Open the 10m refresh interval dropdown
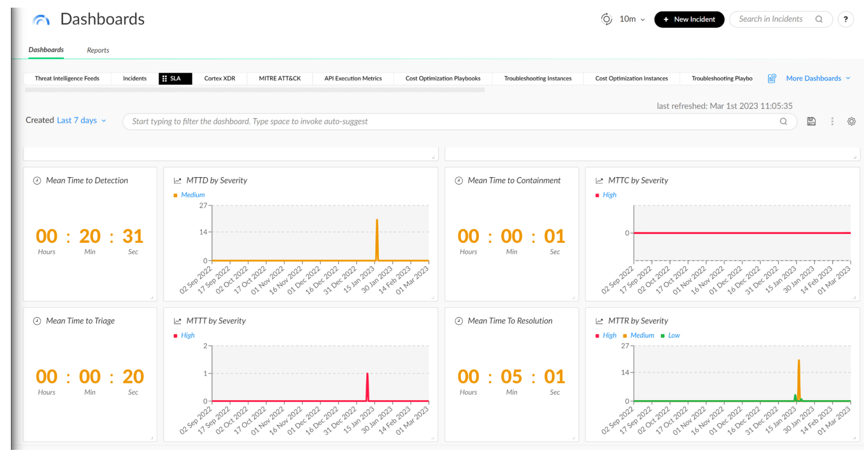Image resolution: width=868 pixels, height=457 pixels. coord(632,19)
